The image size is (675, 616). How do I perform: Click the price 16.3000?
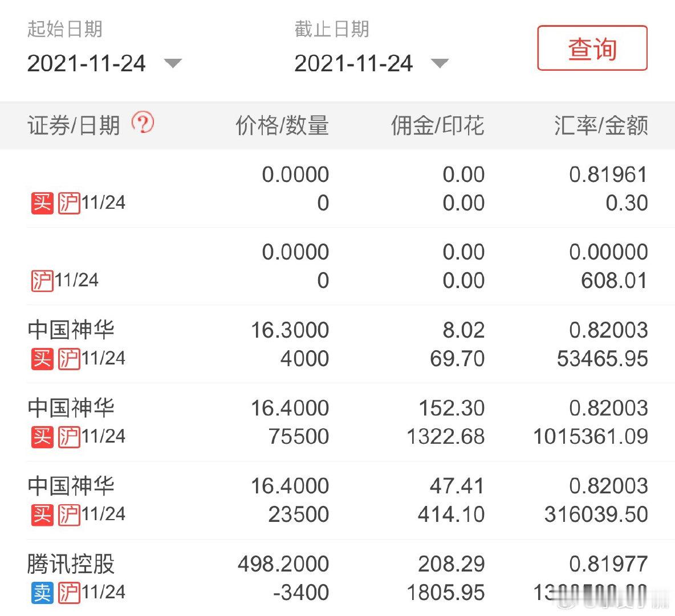coord(290,330)
